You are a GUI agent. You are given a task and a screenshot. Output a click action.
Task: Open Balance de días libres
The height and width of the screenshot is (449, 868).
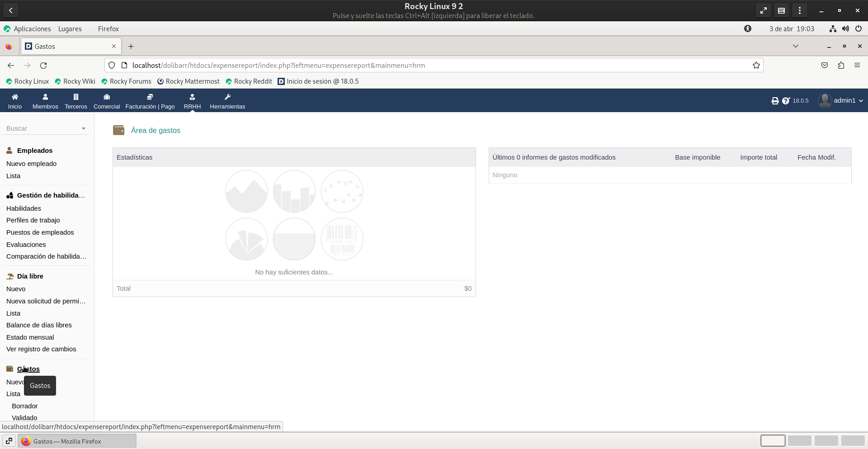(39, 325)
